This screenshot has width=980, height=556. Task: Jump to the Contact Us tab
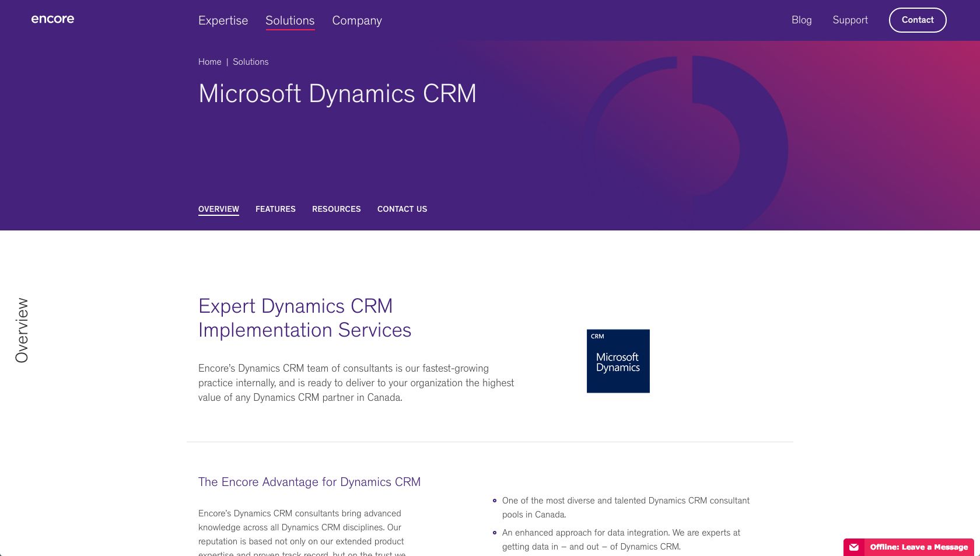coord(402,209)
